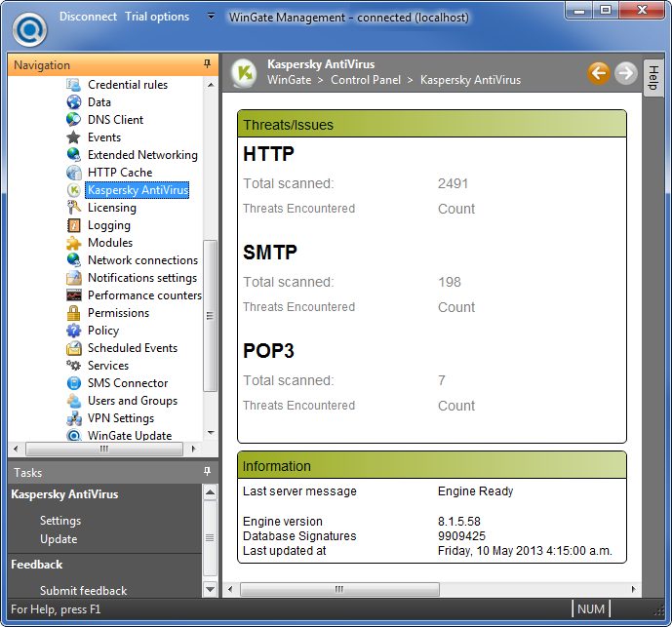
Task: Open the Help side tab
Action: (x=653, y=78)
